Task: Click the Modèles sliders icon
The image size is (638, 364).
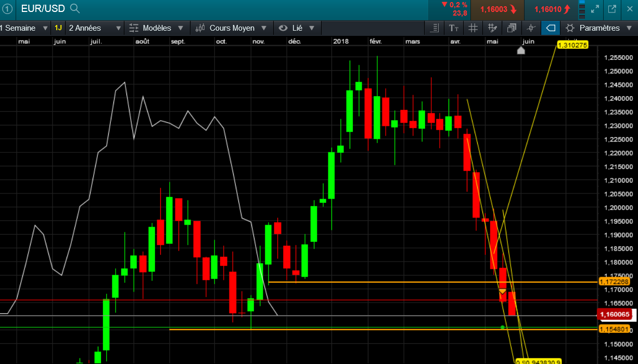Action: (x=134, y=28)
